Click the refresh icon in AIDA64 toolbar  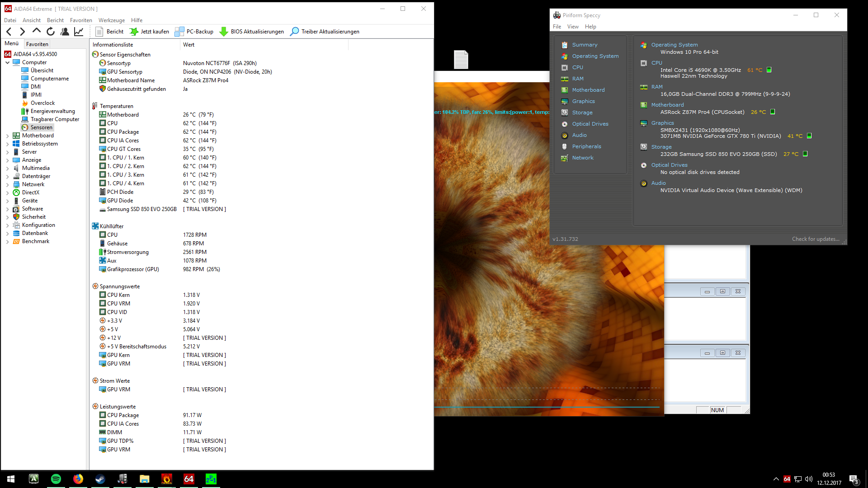51,32
